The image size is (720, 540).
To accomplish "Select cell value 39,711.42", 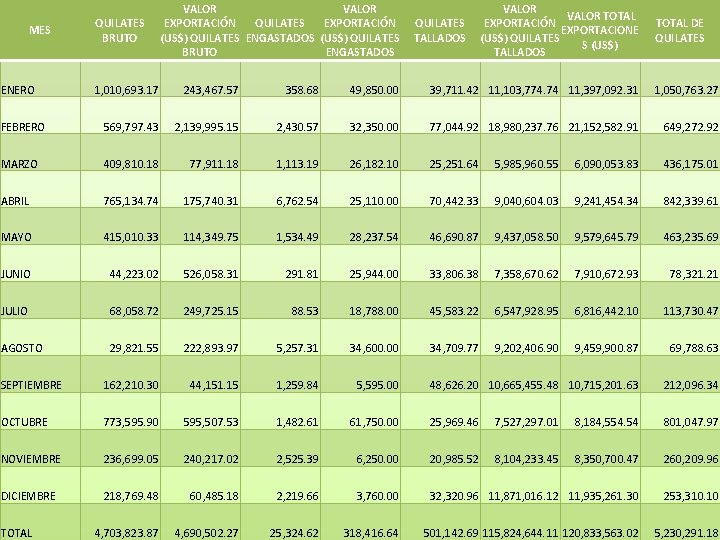I will 454,90.
